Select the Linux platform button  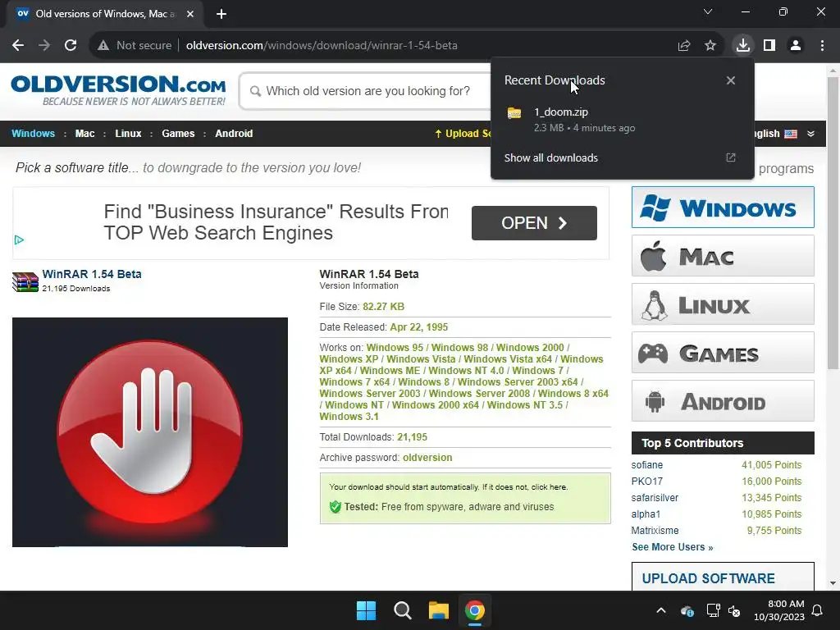click(723, 304)
